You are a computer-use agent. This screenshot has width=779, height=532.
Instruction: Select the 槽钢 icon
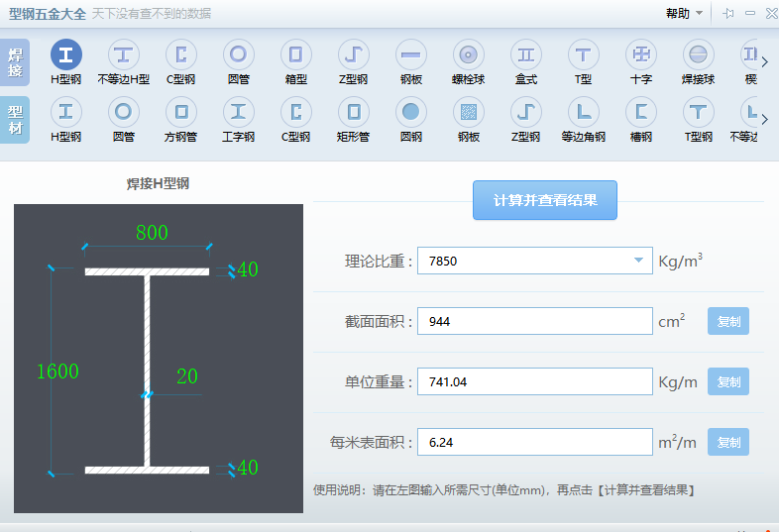click(x=641, y=112)
